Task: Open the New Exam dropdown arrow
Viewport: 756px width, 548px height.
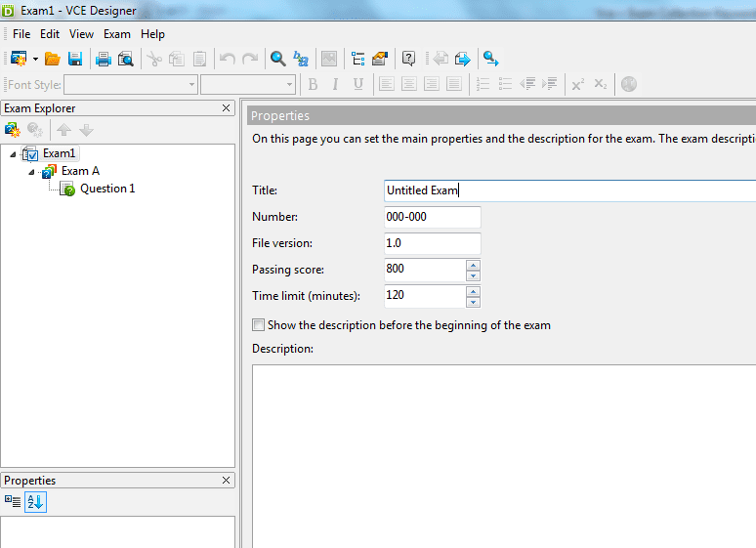Action: [x=35, y=59]
